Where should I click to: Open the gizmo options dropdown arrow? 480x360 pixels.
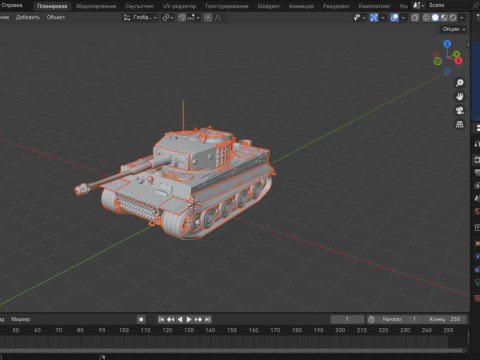[x=383, y=18]
